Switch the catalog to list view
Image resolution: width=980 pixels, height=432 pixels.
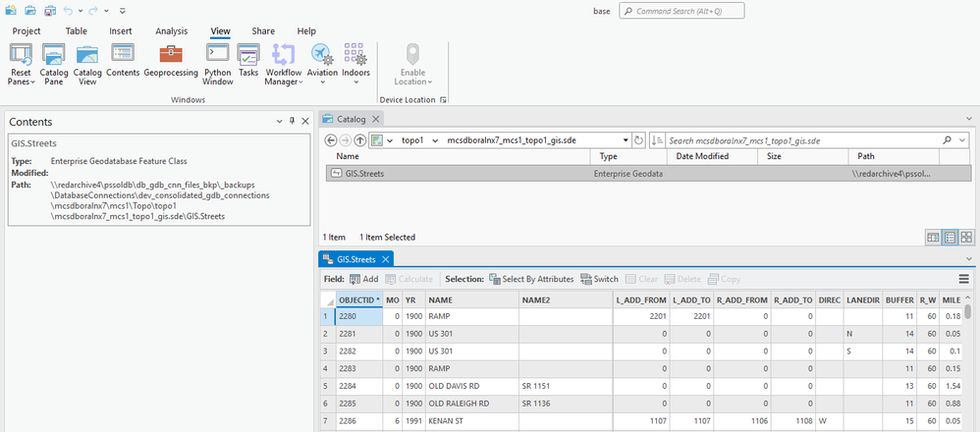(950, 237)
